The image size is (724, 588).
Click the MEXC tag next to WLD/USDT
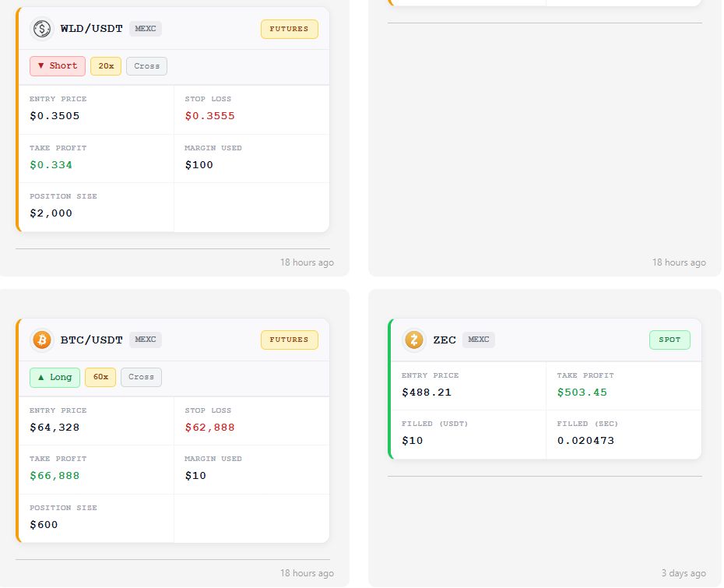146,29
